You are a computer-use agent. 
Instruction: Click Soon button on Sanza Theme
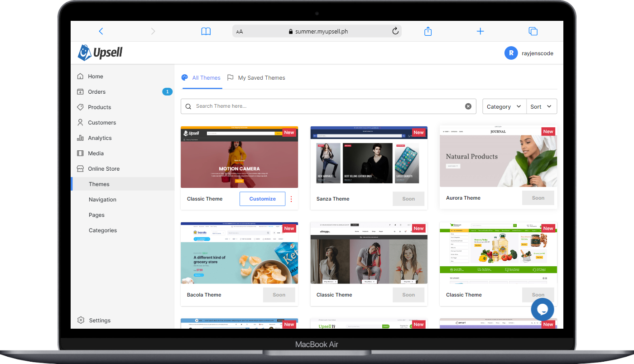pos(408,199)
